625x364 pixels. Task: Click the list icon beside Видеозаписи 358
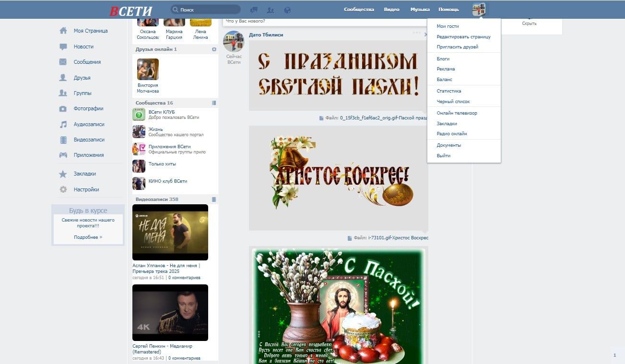coord(214,200)
